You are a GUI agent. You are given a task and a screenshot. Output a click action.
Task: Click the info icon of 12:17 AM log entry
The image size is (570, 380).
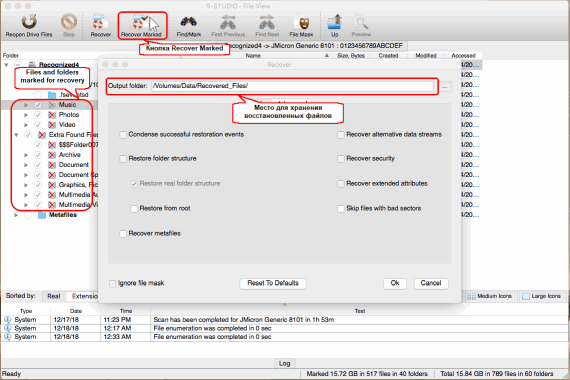tap(7, 328)
